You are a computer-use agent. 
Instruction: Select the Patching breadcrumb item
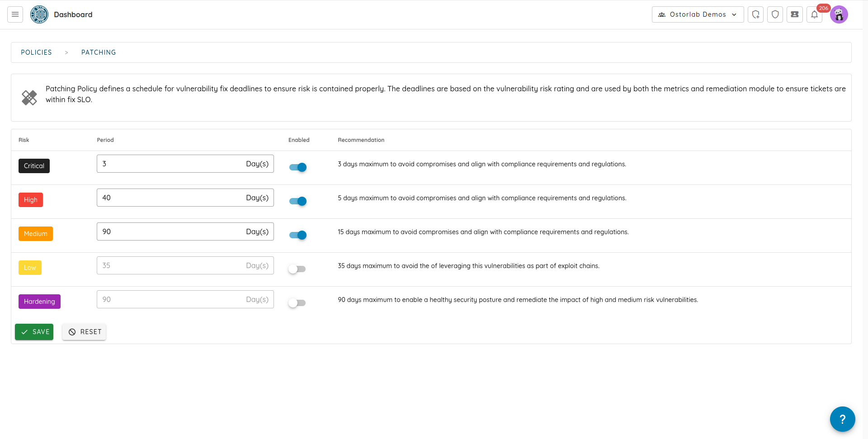coord(99,52)
